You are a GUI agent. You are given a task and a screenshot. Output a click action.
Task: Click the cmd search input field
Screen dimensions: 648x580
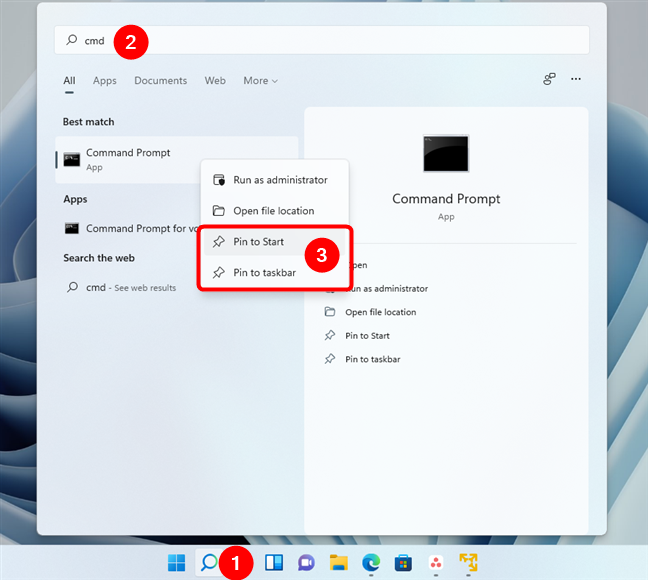pos(322,40)
